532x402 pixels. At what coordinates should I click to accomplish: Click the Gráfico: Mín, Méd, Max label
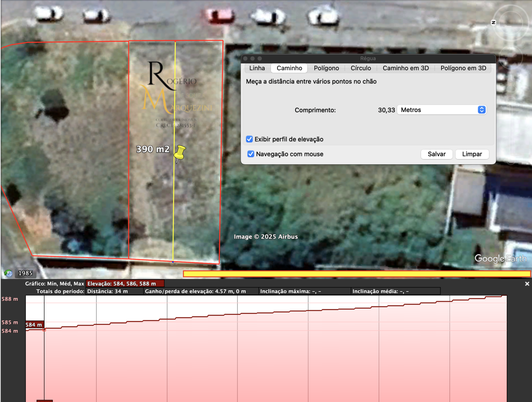click(55, 284)
